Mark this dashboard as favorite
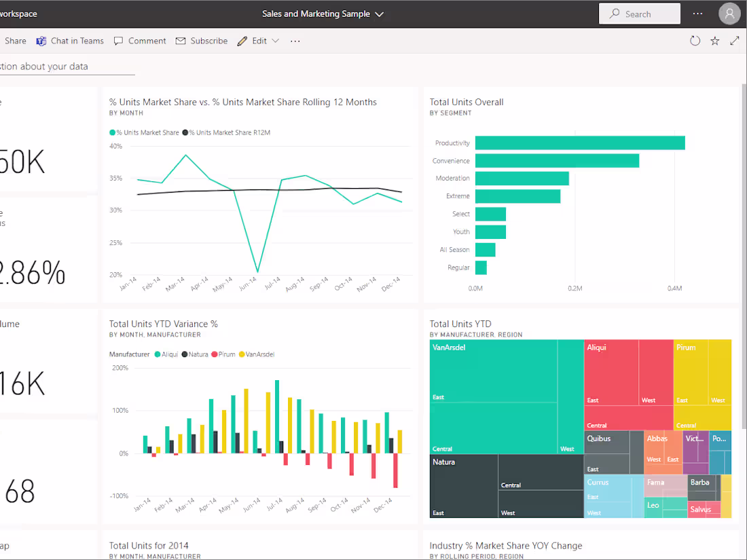 pyautogui.click(x=714, y=41)
